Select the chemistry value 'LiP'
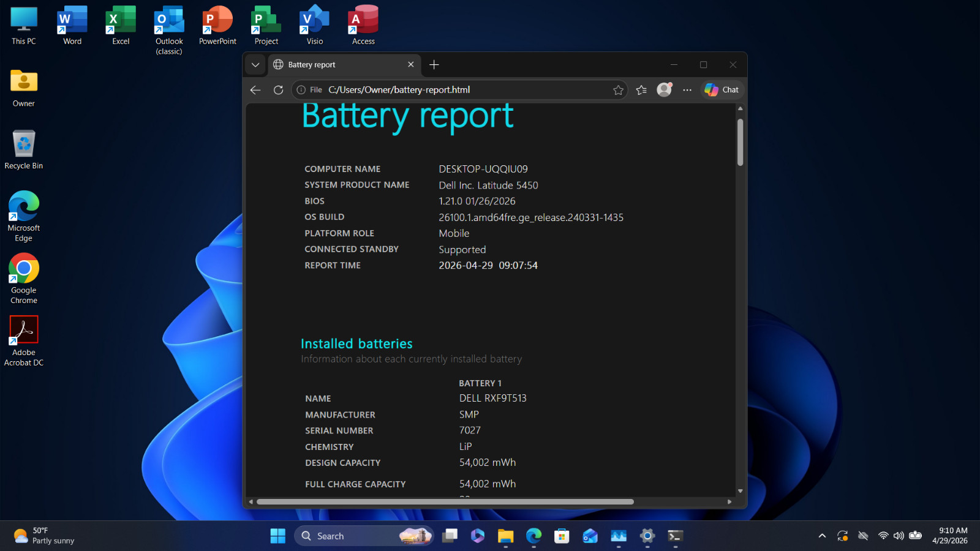Viewport: 980px width, 551px height. click(x=466, y=447)
